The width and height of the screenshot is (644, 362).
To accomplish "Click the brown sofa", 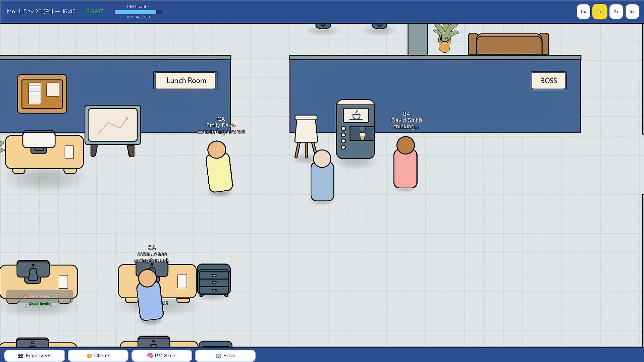I will click(x=508, y=44).
